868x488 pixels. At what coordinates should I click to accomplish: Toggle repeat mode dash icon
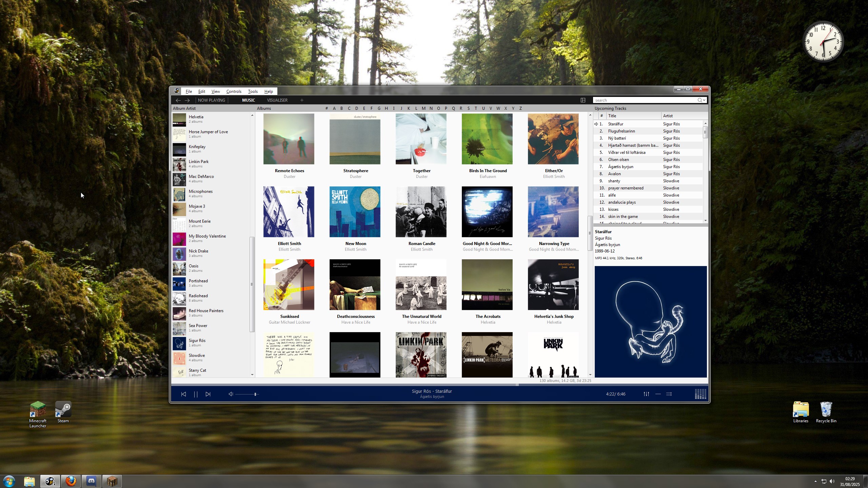(x=658, y=394)
